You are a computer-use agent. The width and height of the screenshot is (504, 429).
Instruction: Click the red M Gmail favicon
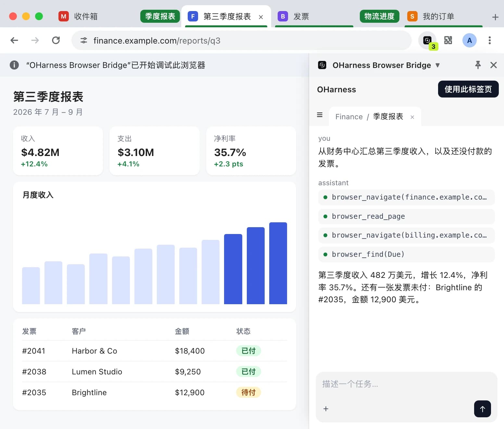pyautogui.click(x=64, y=16)
